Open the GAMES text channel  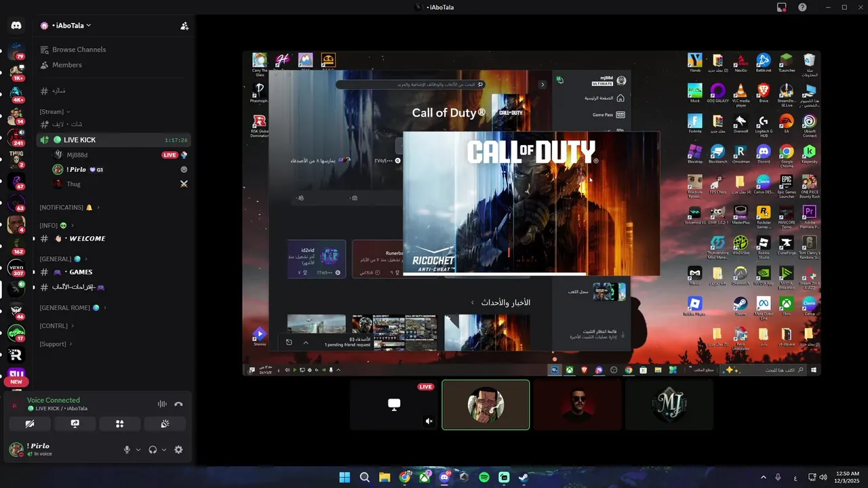[113, 272]
